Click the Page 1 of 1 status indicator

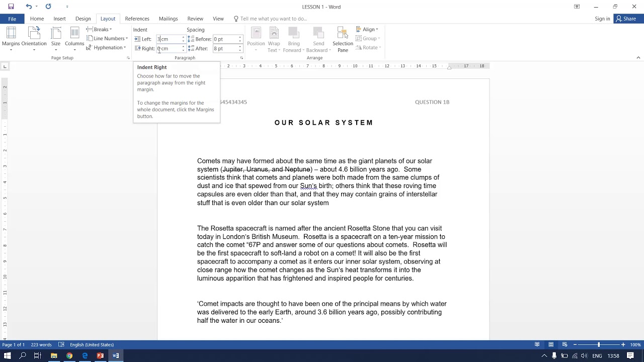(13, 345)
